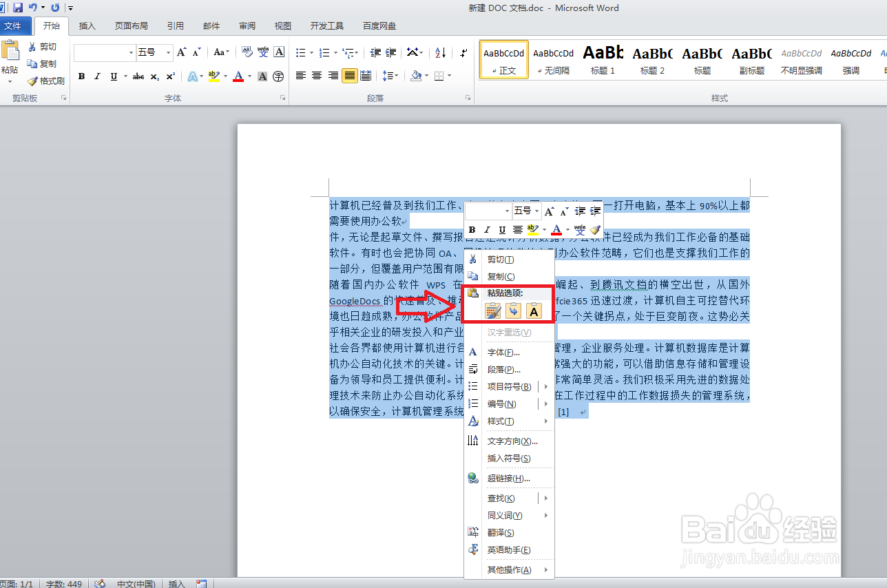887x588 pixels.
Task: Open the phonetic guide (wén) tool in ribbon
Action: (x=263, y=52)
